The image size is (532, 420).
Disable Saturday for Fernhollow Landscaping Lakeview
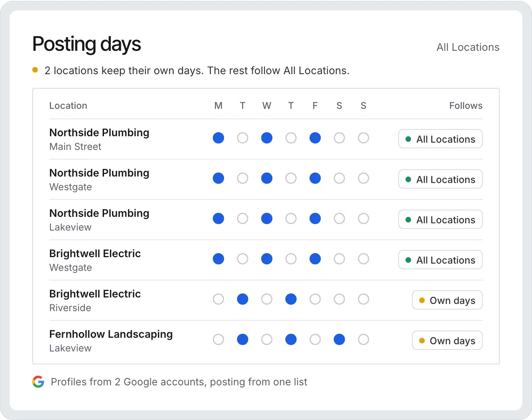(339, 339)
